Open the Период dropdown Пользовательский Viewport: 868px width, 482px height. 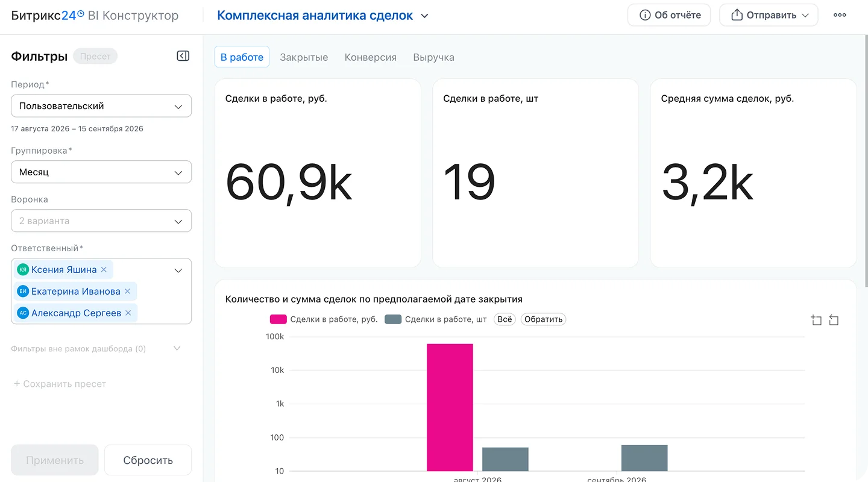(x=101, y=106)
